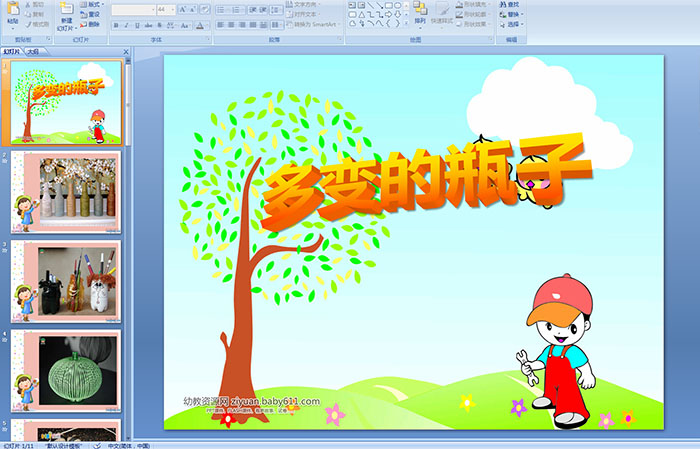Open the Font dialog launcher
The image size is (700, 449).
pyautogui.click(x=208, y=39)
